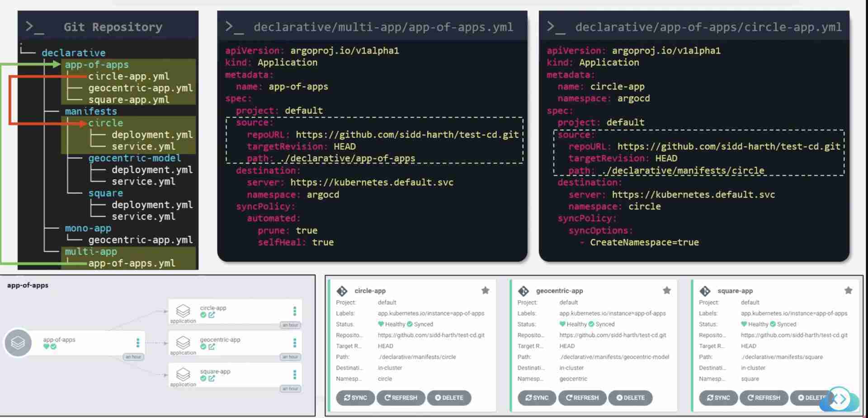Screen dimensions: 868x418
Task: Refresh the circle-app application
Action: click(401, 398)
